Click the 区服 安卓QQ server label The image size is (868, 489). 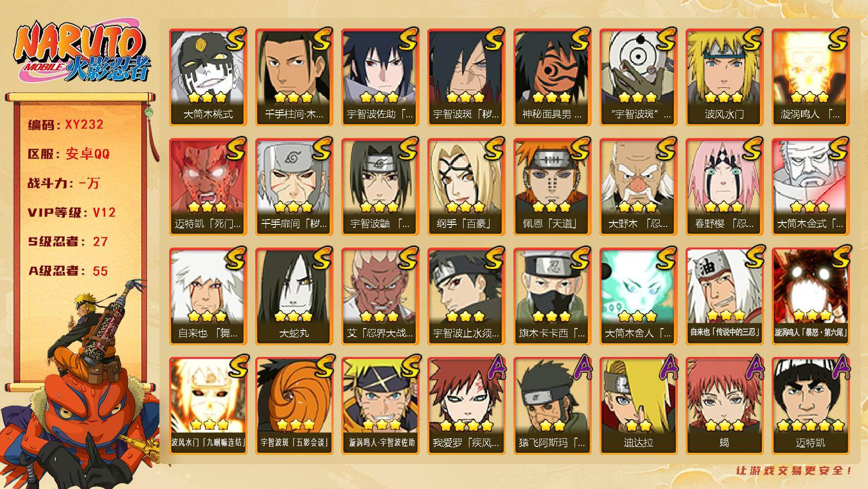pyautogui.click(x=68, y=154)
